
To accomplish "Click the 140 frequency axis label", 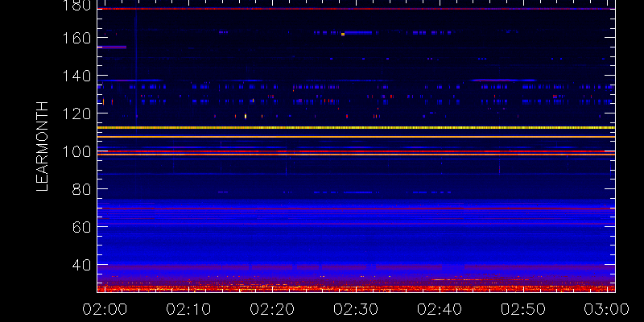I will (77, 76).
